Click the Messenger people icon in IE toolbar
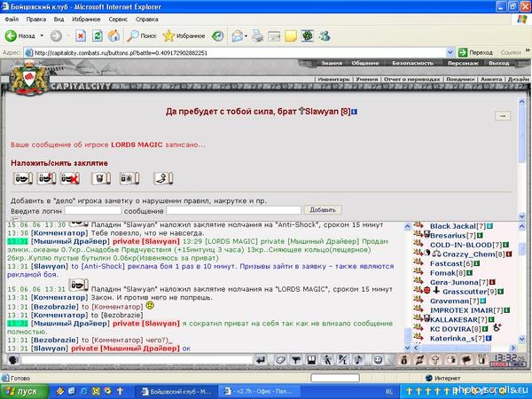 [x=325, y=35]
